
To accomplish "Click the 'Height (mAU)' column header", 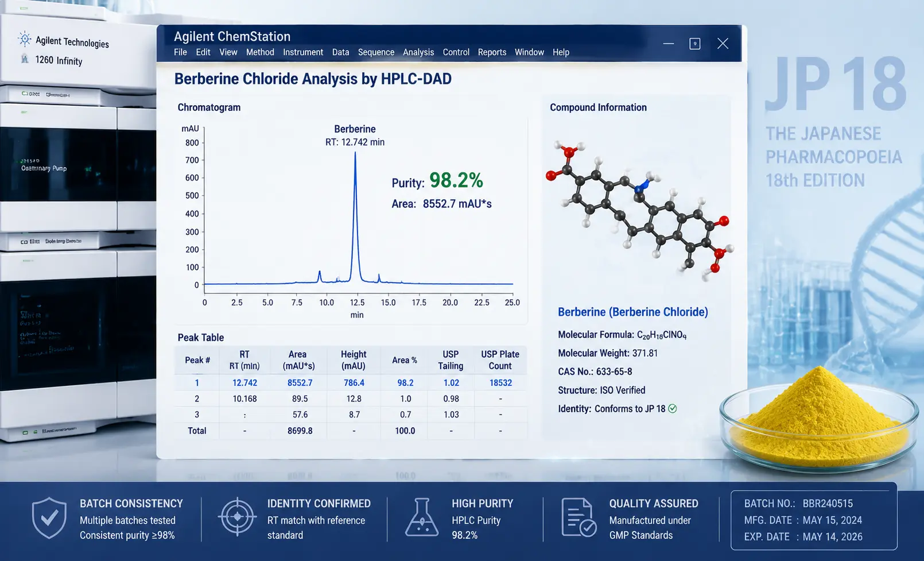I will pyautogui.click(x=354, y=360).
